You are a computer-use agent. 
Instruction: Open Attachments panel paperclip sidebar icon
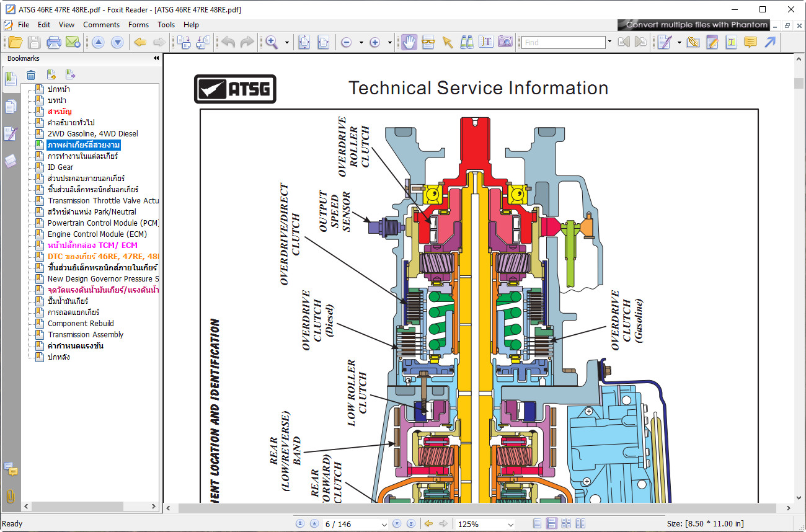click(11, 496)
